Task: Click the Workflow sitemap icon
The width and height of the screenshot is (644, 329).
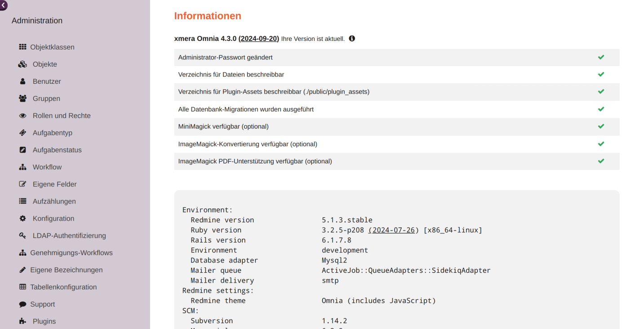Action: [x=22, y=167]
